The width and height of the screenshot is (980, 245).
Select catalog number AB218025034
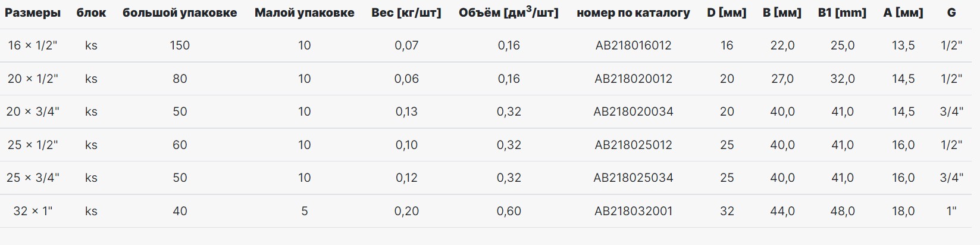(x=633, y=178)
